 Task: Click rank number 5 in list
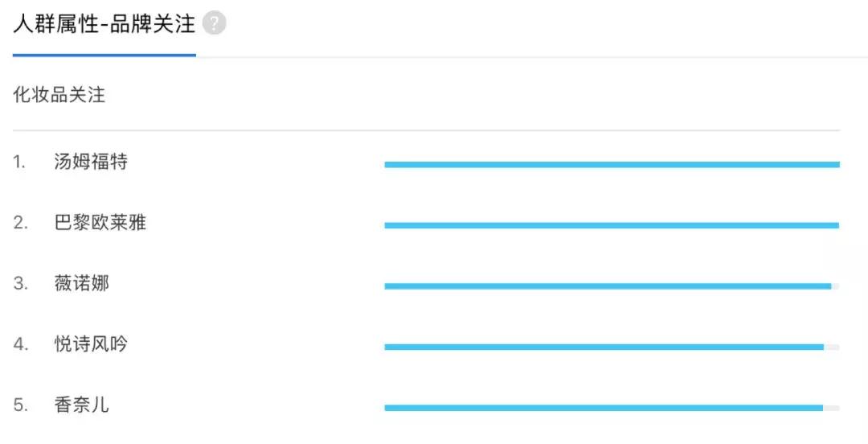(x=20, y=405)
